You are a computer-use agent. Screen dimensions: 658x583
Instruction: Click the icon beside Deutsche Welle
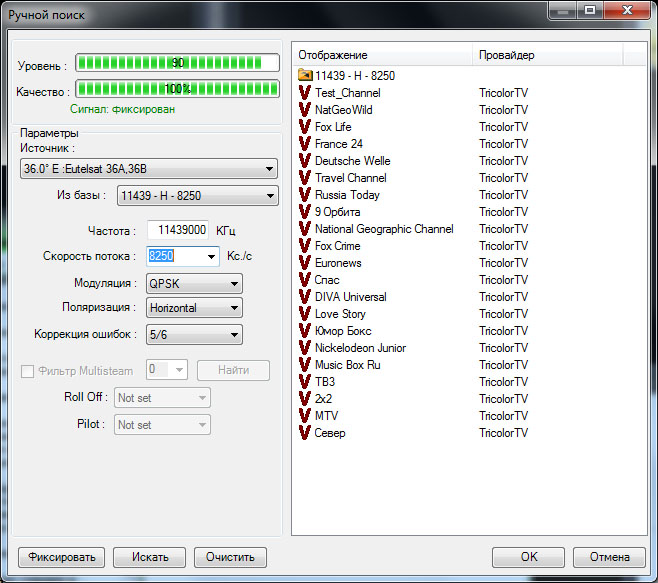point(305,161)
